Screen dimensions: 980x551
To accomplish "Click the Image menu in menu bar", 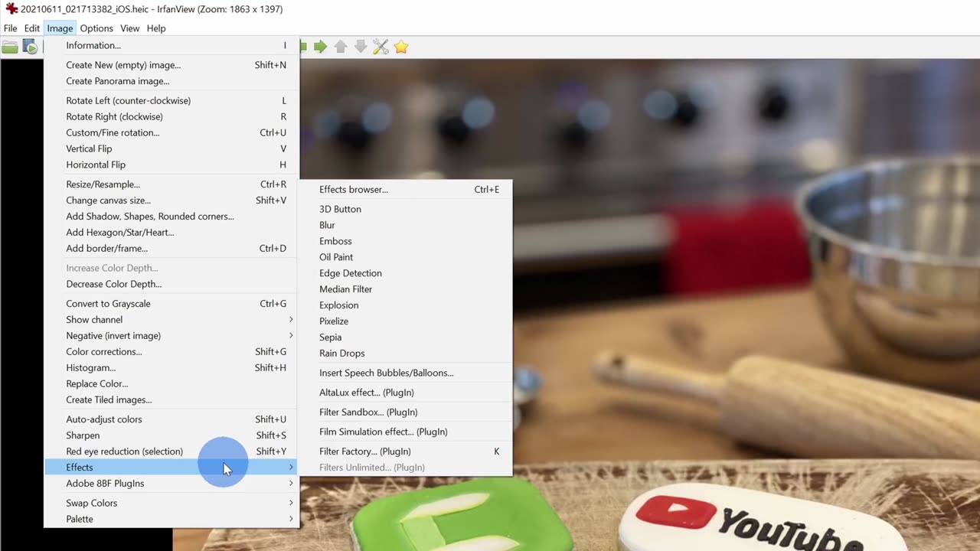I will tap(60, 28).
